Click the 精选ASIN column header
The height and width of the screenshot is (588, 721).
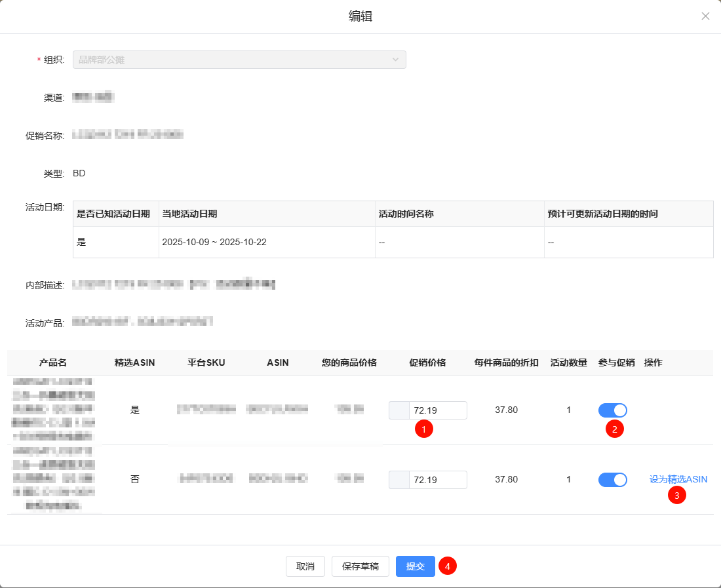(x=134, y=363)
